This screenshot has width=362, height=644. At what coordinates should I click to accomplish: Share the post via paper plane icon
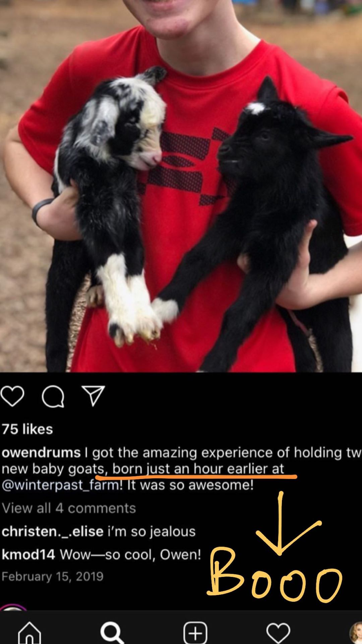(x=93, y=396)
